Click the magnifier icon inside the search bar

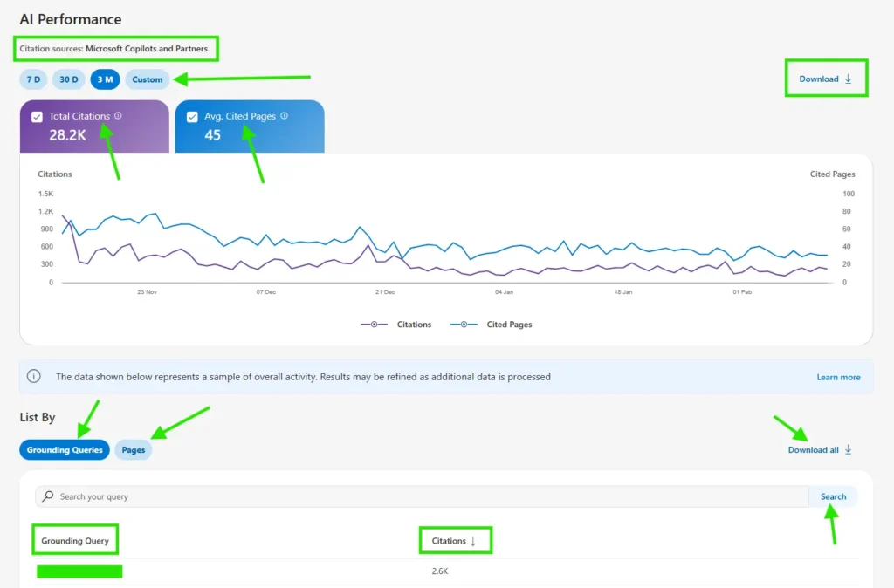point(47,496)
